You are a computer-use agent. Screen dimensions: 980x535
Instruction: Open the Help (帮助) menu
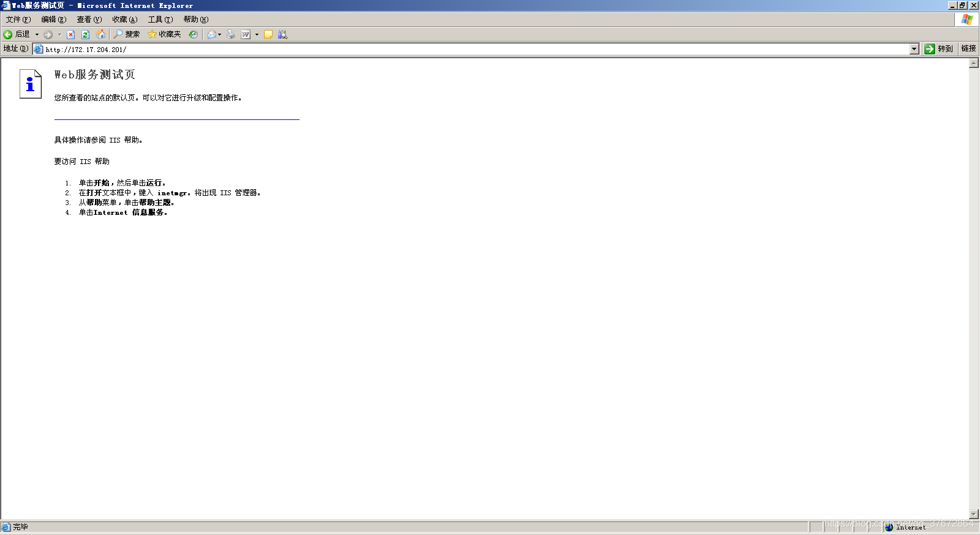click(x=196, y=20)
